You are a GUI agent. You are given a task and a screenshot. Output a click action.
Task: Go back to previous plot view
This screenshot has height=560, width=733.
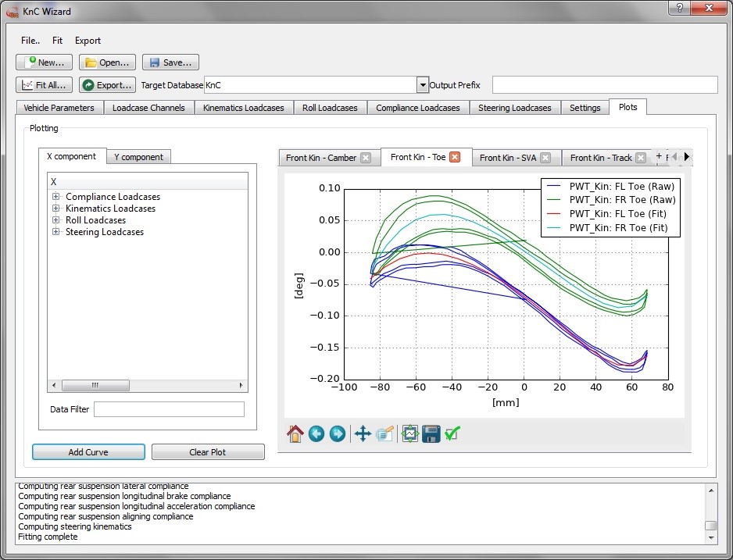(316, 433)
